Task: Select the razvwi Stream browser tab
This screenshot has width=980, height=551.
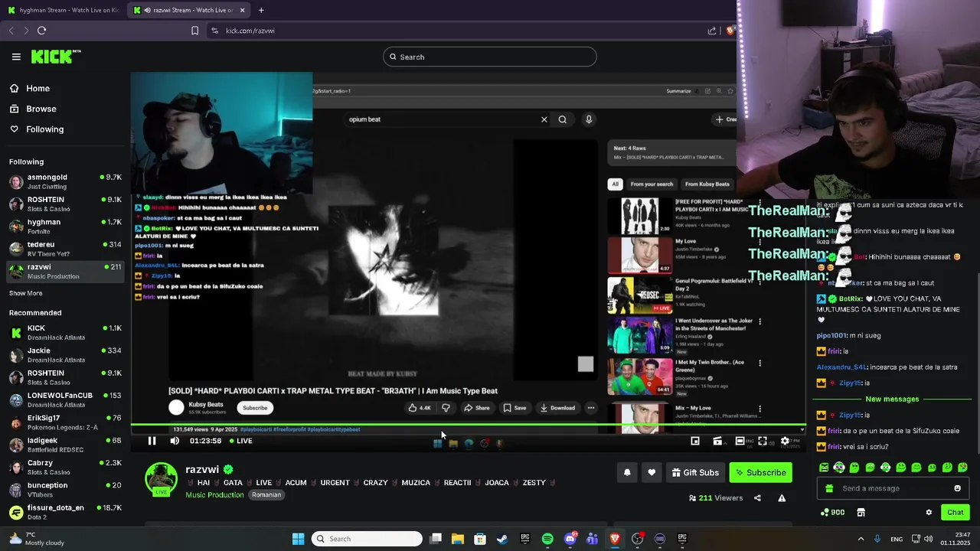Action: (x=185, y=10)
